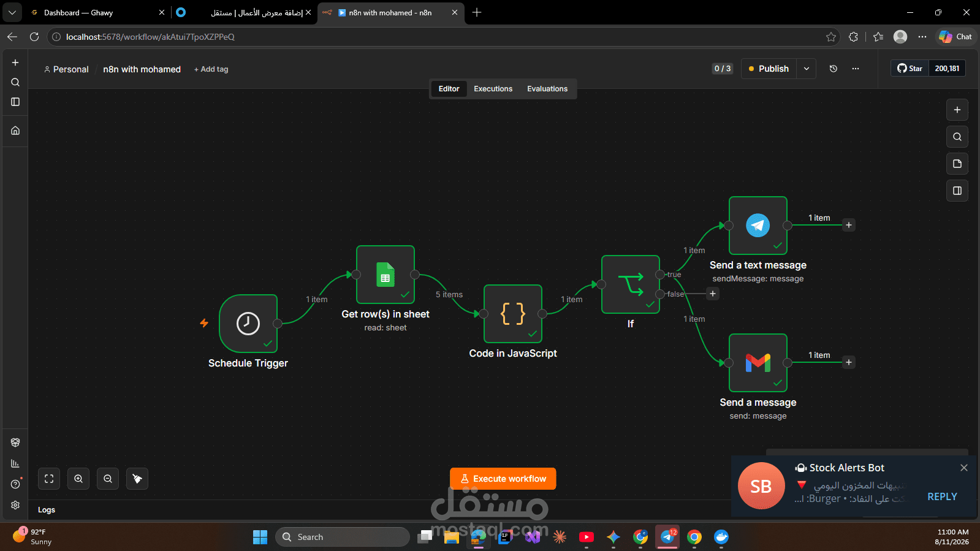Zoom out on the workflow canvas
980x551 pixels.
coord(108,479)
